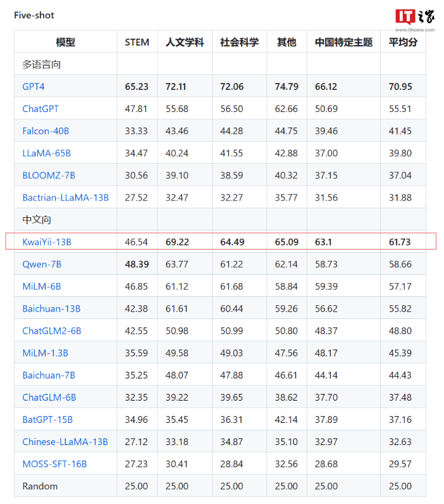Click Baichuan-7B average score 44.43
The height and width of the screenshot is (504, 444).
tap(400, 375)
